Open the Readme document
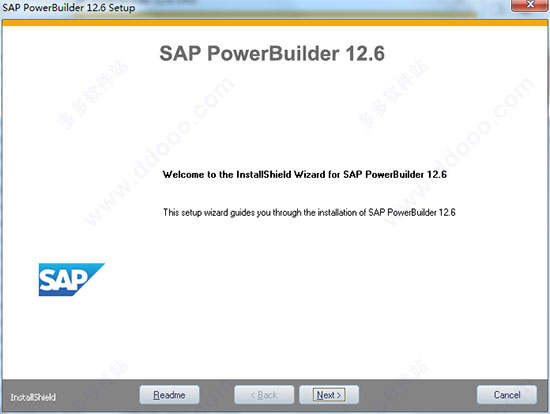The width and height of the screenshot is (550, 414). click(x=169, y=395)
